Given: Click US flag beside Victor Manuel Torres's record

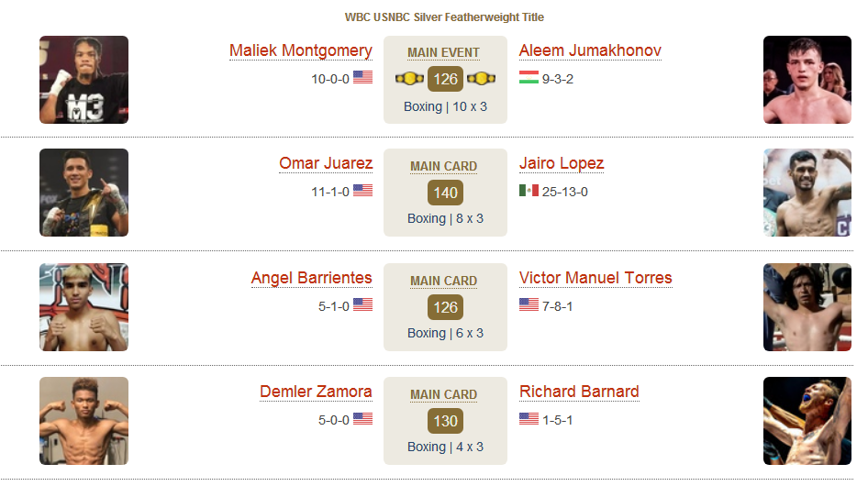Looking at the screenshot, I should point(529,304).
